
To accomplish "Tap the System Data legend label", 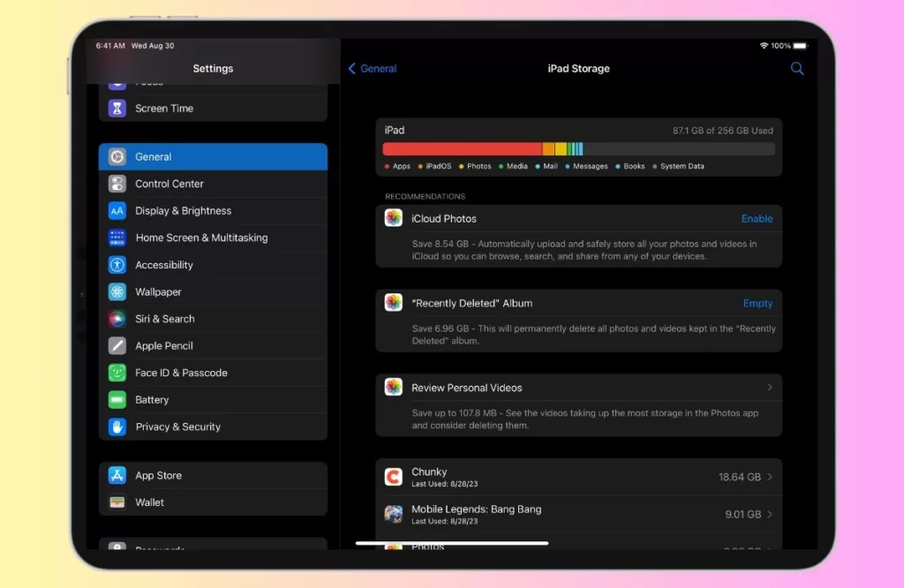I will coord(682,166).
